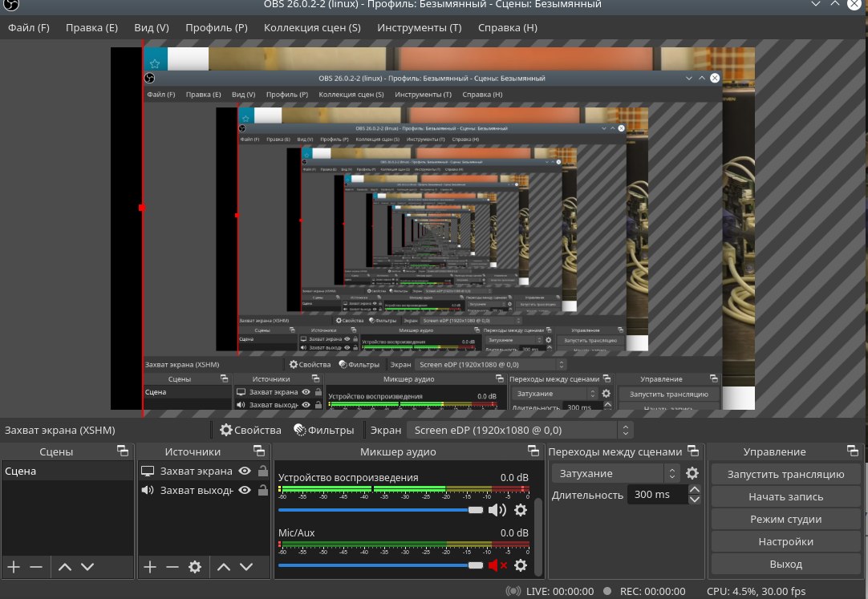Image resolution: width=868 pixels, height=599 pixels.
Task: Pop out the Источники dock panel
Action: (258, 451)
